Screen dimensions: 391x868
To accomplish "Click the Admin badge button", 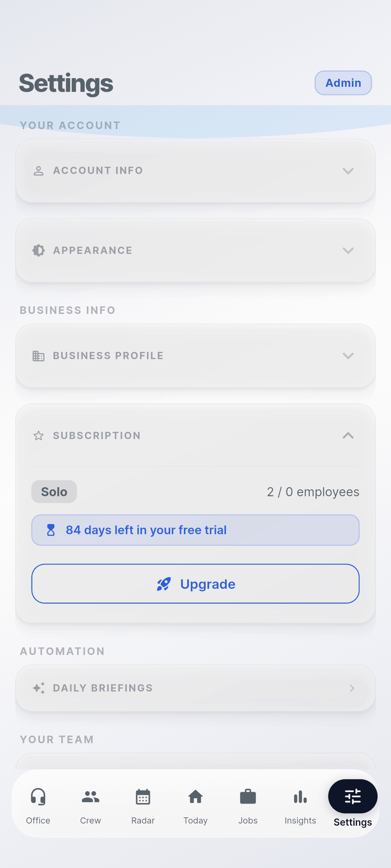I will tap(343, 83).
